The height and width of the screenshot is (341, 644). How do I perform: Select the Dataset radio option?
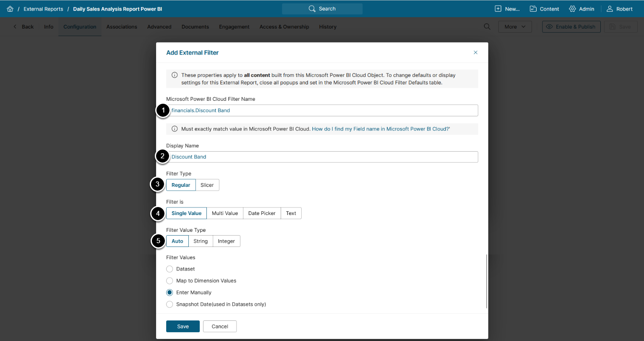(169, 269)
